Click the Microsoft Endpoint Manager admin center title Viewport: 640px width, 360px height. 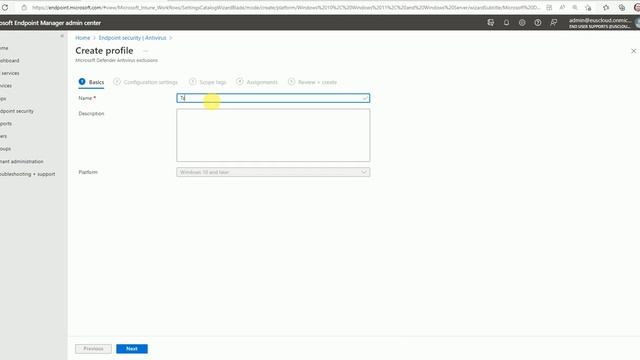(50, 23)
